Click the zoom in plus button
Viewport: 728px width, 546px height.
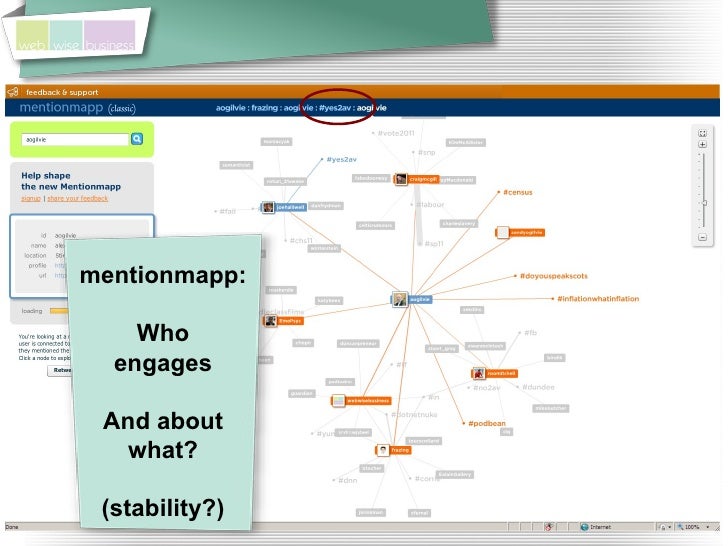tap(702, 144)
